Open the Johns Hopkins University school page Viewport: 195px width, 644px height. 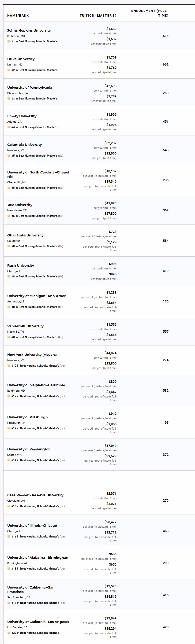click(x=29, y=30)
